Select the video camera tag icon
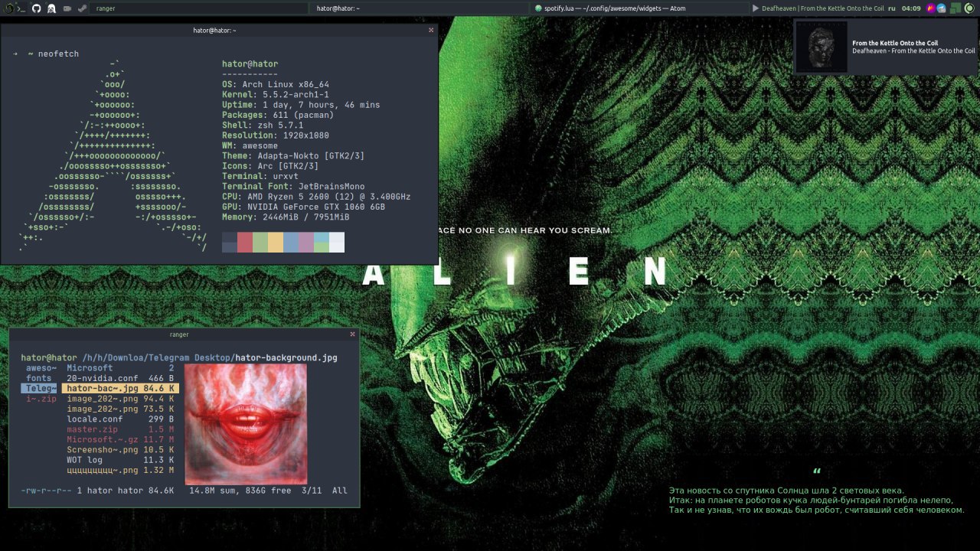 click(67, 8)
